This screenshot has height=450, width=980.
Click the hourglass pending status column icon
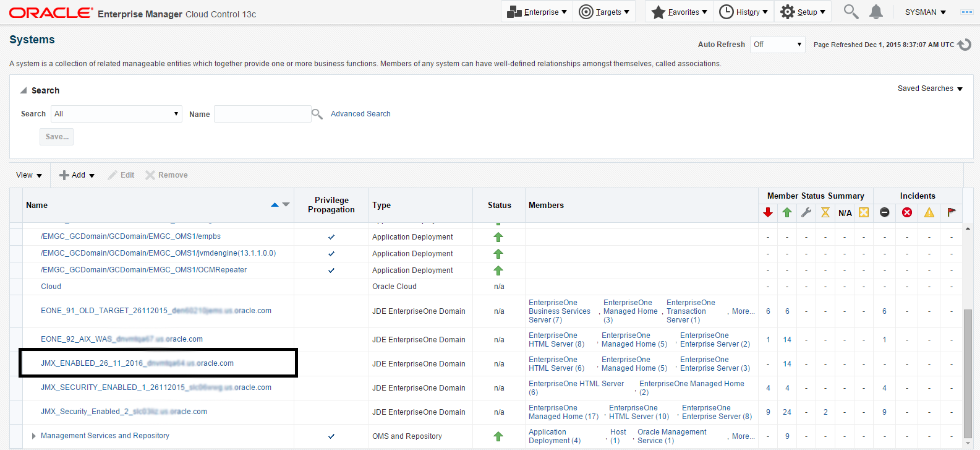825,212
